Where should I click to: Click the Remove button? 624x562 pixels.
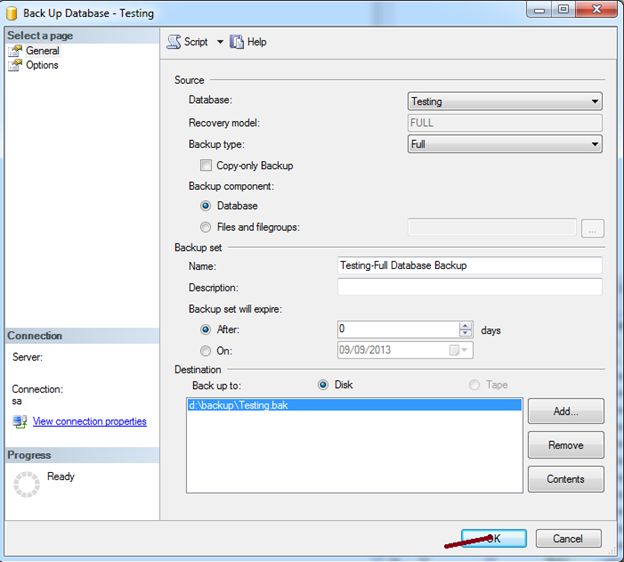(x=566, y=445)
